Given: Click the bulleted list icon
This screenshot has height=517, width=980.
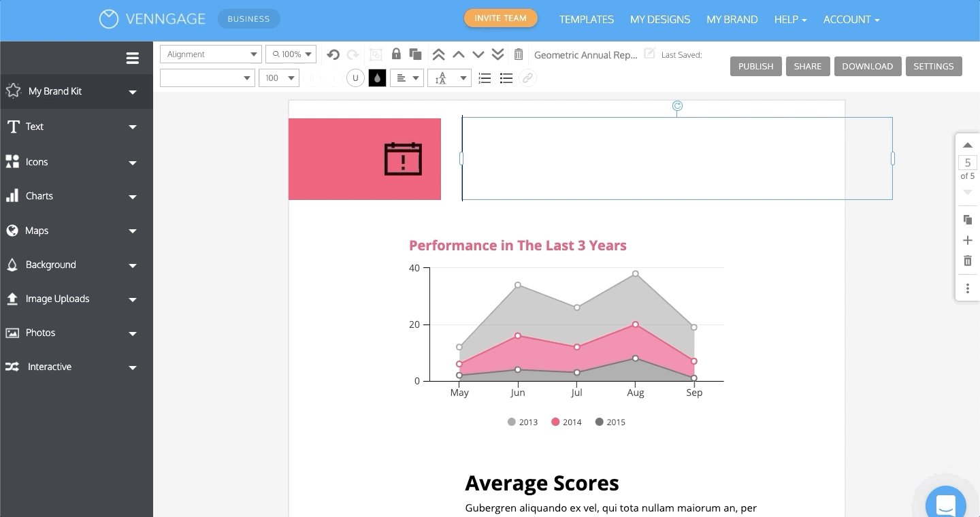Looking at the screenshot, I should click(506, 78).
